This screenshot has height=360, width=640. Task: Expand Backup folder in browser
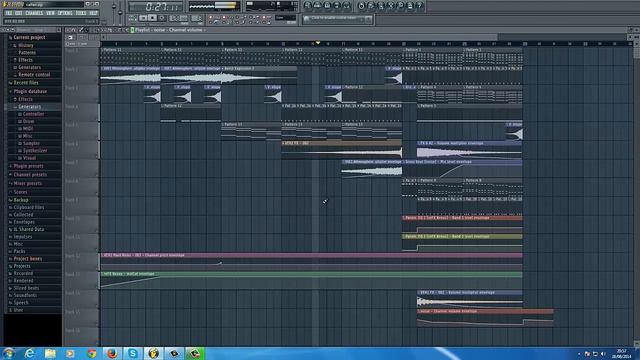click(x=21, y=200)
